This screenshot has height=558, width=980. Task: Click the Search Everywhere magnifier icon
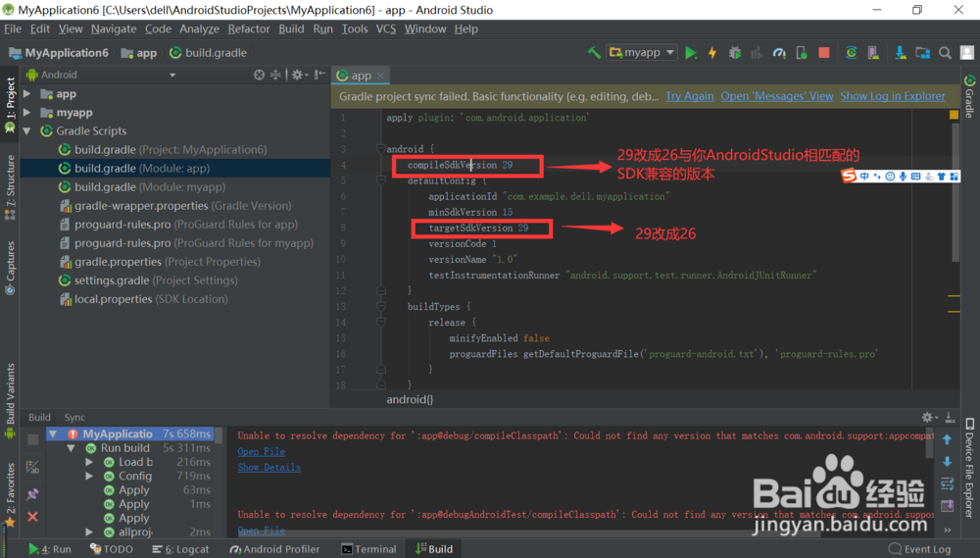click(x=945, y=53)
